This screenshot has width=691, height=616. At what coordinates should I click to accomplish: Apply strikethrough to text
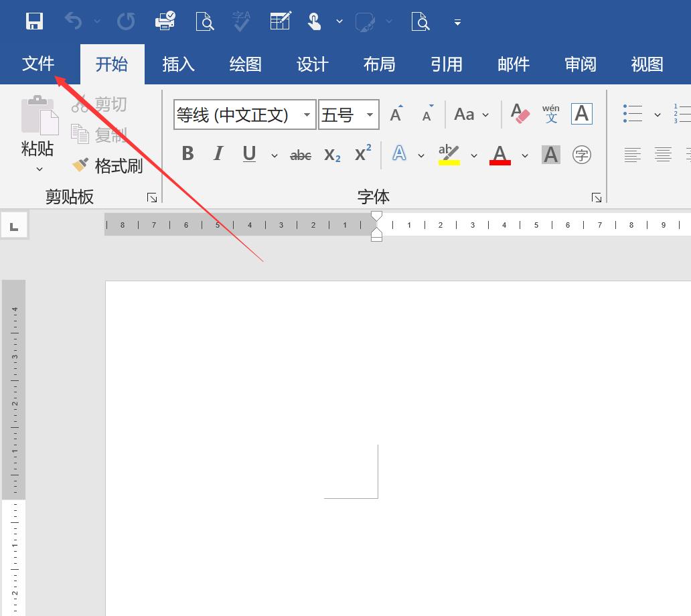(x=300, y=155)
